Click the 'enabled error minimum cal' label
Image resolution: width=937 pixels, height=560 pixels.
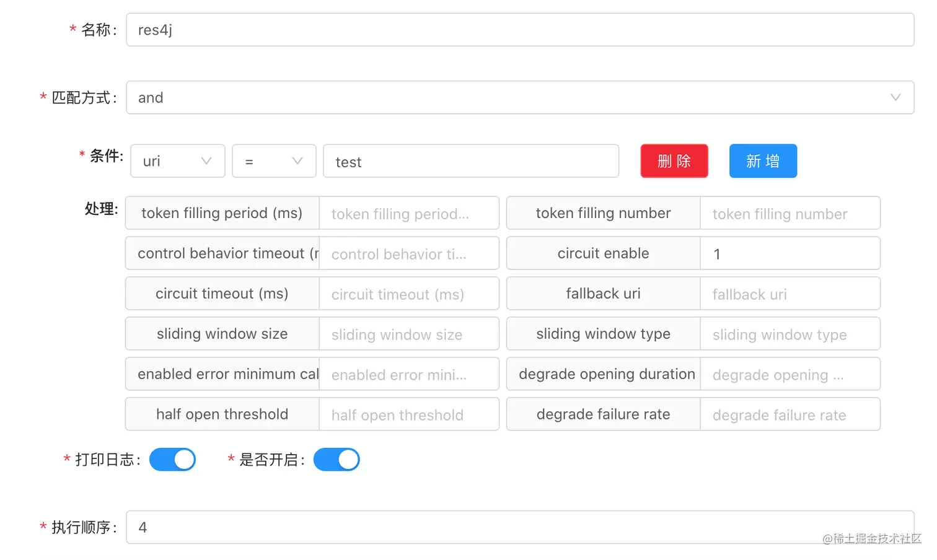pos(222,374)
